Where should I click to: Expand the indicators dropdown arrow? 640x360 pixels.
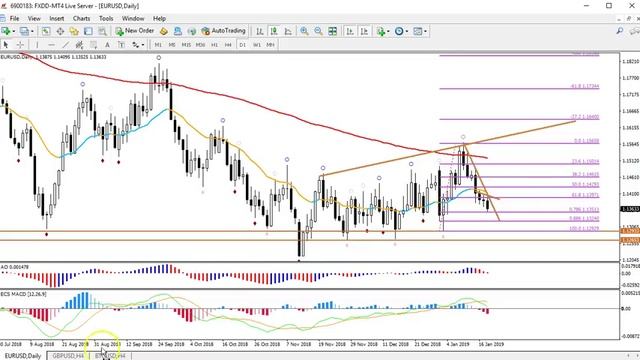[388, 31]
